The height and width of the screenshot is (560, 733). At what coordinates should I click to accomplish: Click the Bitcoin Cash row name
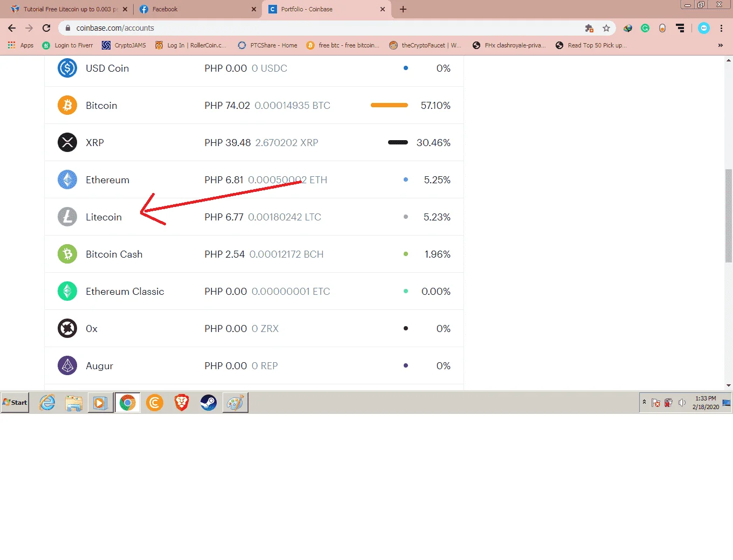pyautogui.click(x=114, y=254)
